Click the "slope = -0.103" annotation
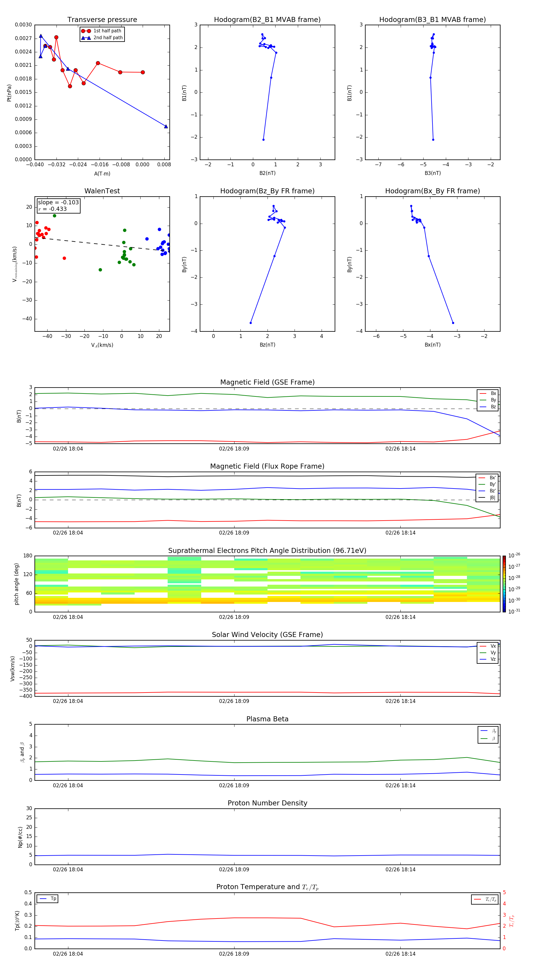 coord(58,203)
